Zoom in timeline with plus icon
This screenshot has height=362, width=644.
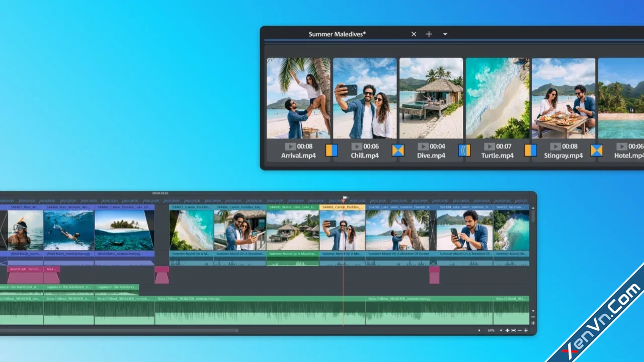526,331
